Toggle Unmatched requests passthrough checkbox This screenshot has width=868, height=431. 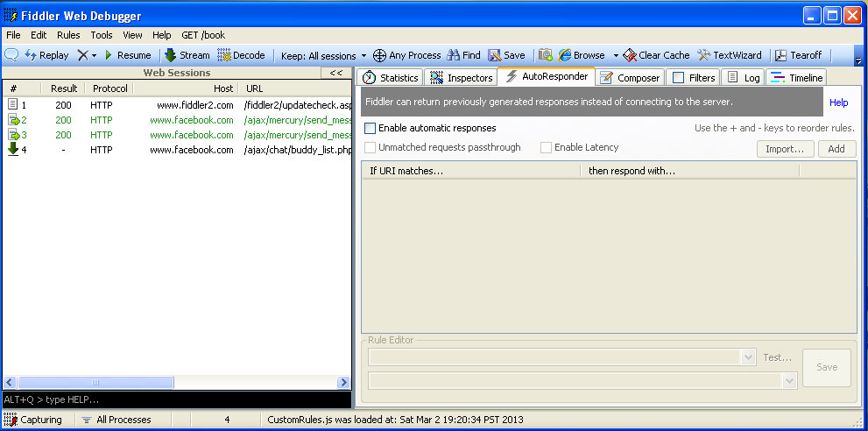370,147
